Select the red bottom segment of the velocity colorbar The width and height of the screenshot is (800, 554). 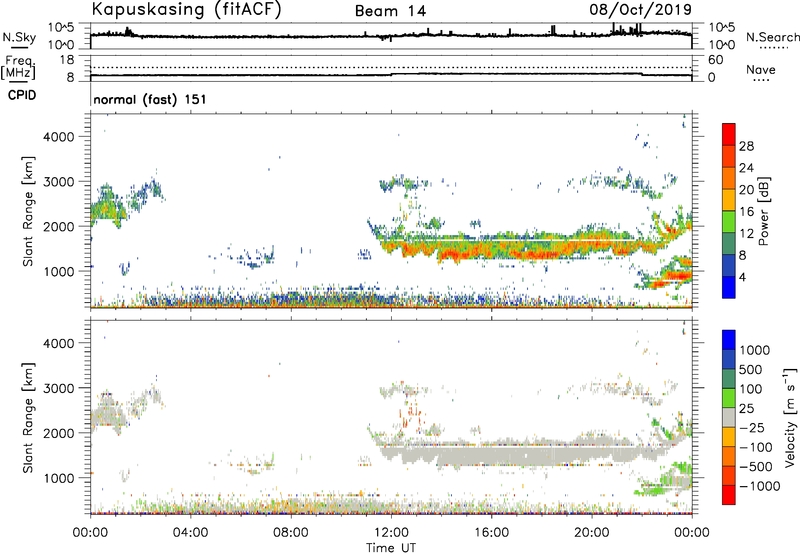click(x=729, y=495)
